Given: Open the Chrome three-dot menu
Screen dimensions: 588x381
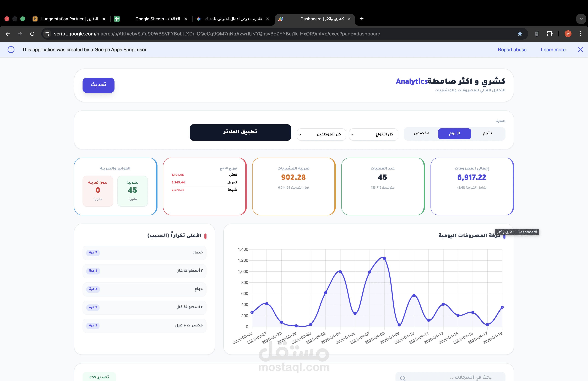Looking at the screenshot, I should tap(581, 34).
